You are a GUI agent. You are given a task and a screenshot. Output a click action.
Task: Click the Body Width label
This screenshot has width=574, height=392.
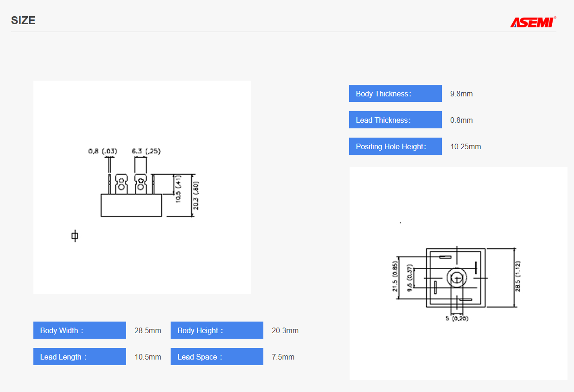click(80, 330)
